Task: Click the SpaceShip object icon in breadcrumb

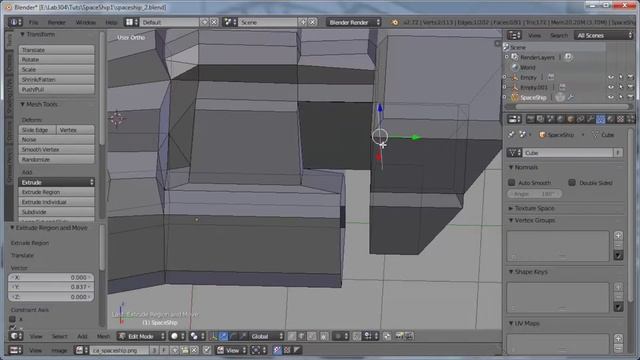Action: point(542,135)
